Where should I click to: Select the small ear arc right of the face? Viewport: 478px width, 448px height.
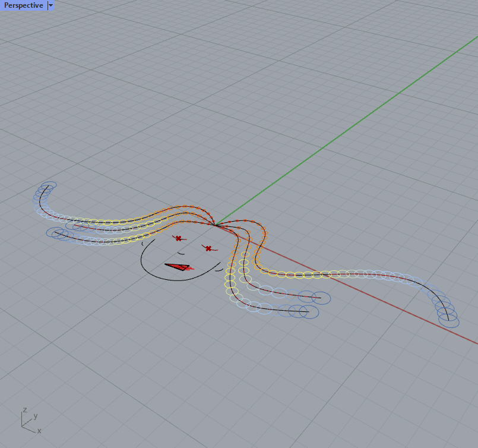point(219,269)
